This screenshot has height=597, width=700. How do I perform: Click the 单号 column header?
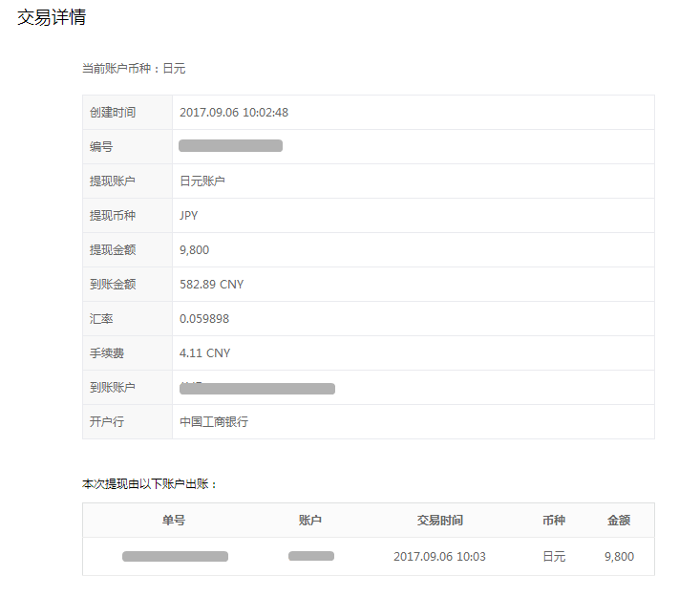[174, 521]
